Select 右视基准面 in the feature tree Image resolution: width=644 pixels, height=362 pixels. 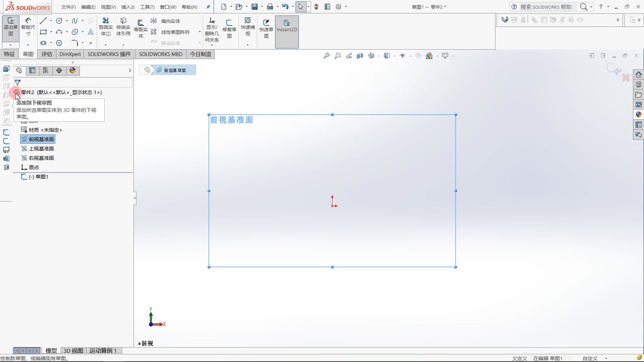[41, 158]
